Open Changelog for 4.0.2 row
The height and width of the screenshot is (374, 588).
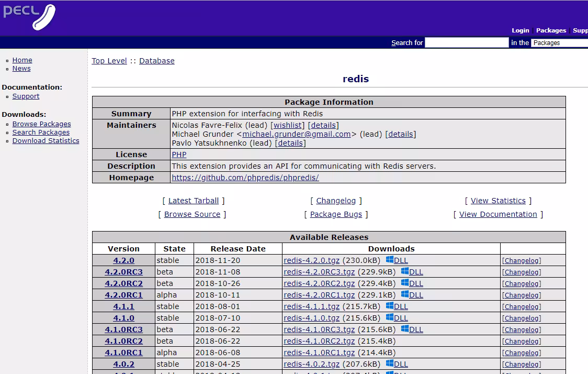pos(522,364)
